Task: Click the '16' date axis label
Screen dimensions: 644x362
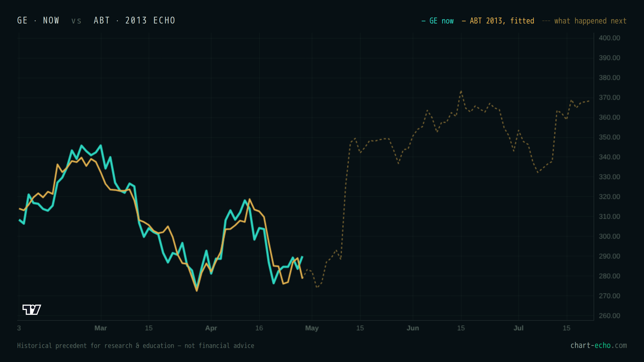Action: (x=259, y=328)
